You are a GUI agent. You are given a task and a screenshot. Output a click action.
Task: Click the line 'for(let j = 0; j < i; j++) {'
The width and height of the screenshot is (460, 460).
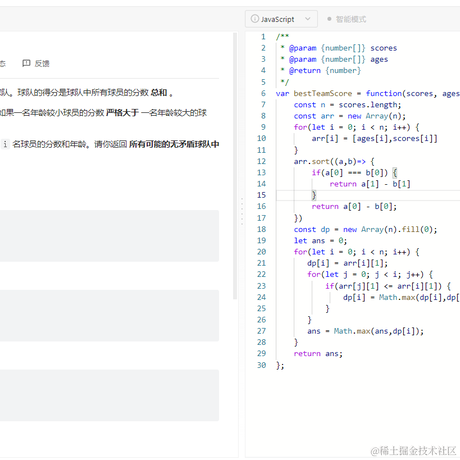pyautogui.click(x=370, y=275)
